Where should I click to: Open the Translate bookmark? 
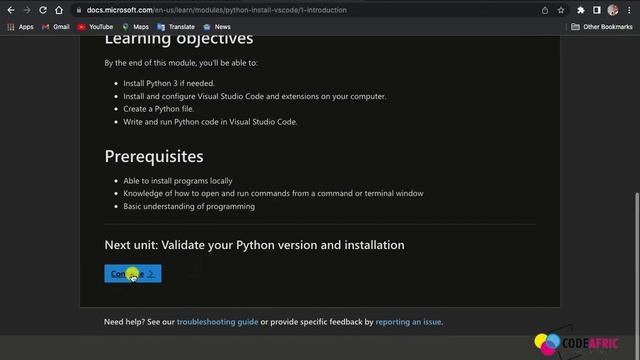click(x=176, y=27)
